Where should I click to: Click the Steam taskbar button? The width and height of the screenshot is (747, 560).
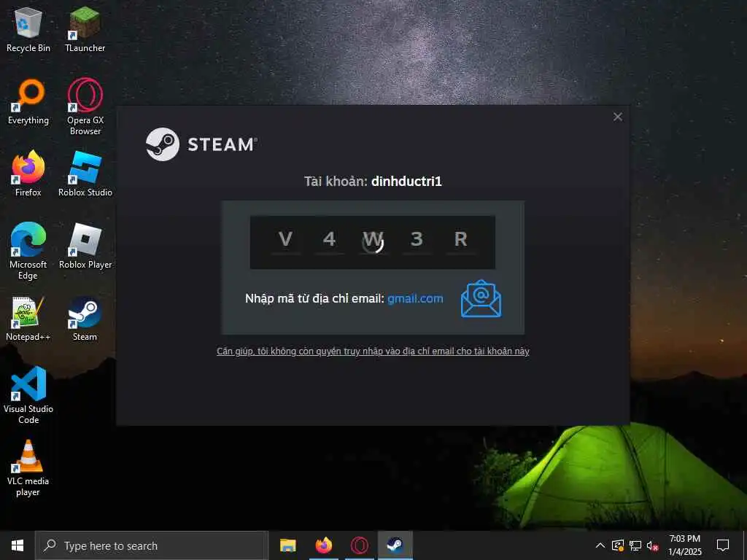[395, 545]
